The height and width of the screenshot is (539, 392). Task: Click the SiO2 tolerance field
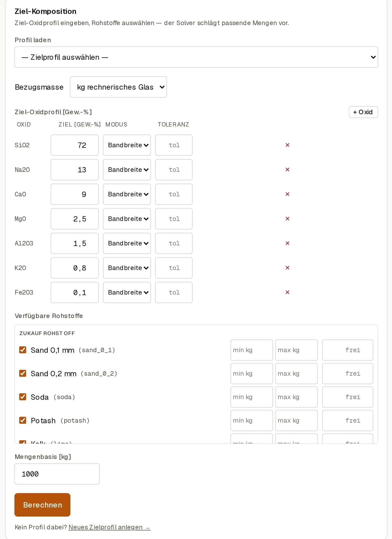pos(174,145)
